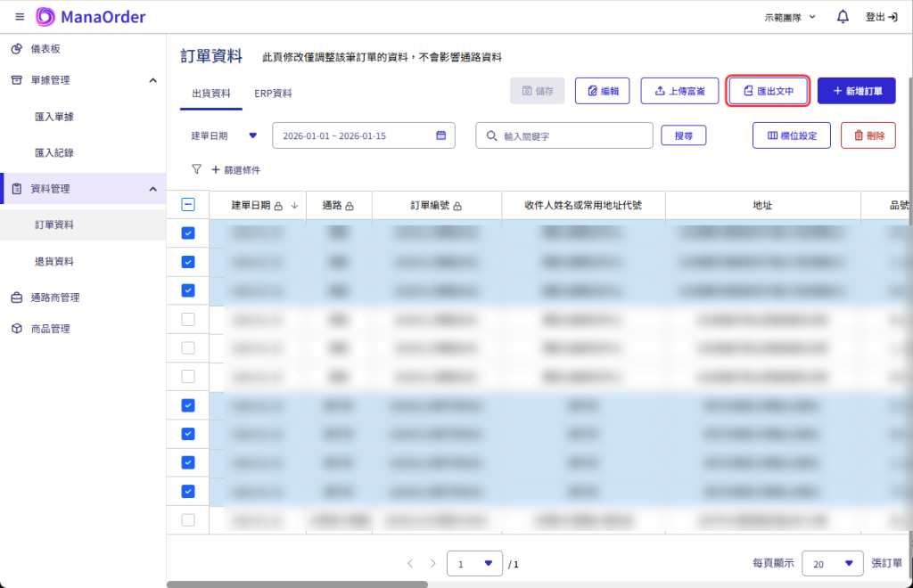Toggle the select-all header checkbox

[x=188, y=205]
